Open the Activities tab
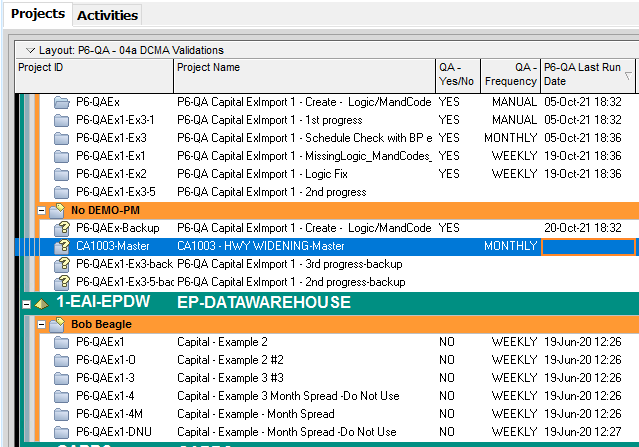This screenshot has height=447, width=639. pos(108,15)
